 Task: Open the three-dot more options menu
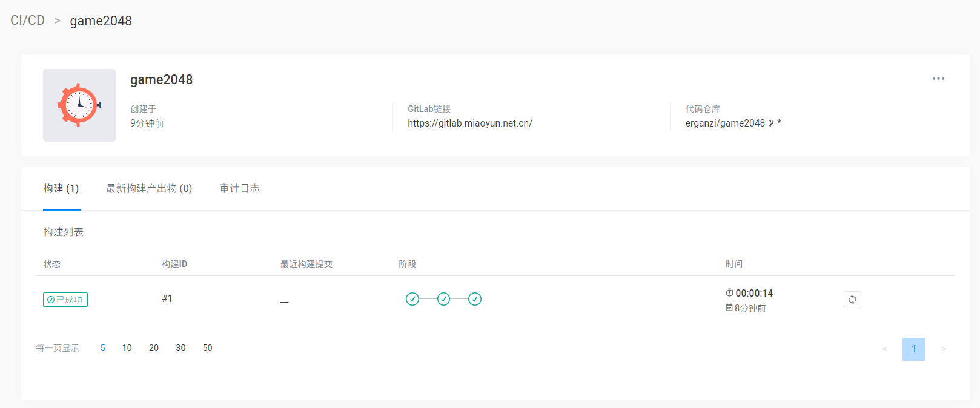[x=938, y=79]
